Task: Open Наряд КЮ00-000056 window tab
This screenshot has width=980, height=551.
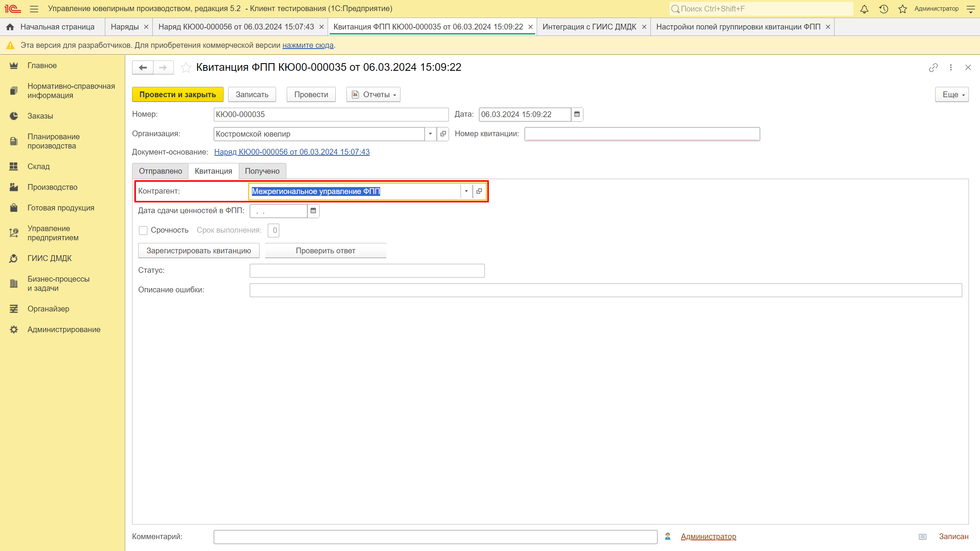Action: point(236,27)
